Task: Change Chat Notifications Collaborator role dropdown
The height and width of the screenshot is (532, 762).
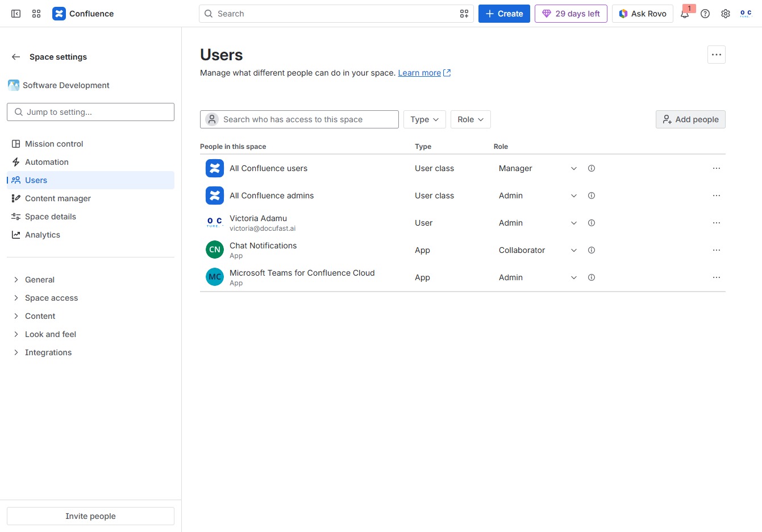Action: (x=538, y=250)
